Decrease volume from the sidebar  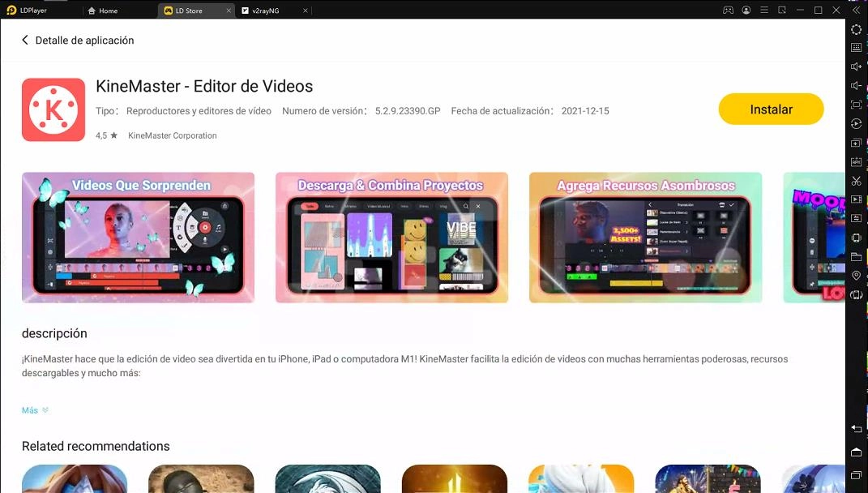[x=856, y=86]
